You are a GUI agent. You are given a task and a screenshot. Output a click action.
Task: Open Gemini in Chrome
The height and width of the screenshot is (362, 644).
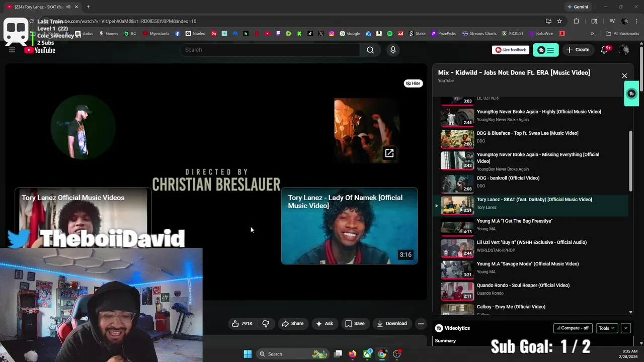click(x=577, y=7)
